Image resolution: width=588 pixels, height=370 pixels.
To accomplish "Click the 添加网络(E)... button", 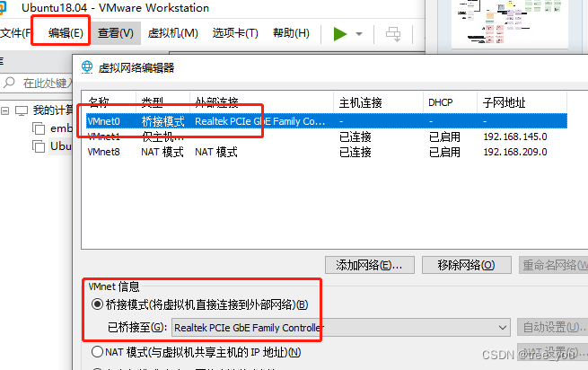I will [x=369, y=265].
